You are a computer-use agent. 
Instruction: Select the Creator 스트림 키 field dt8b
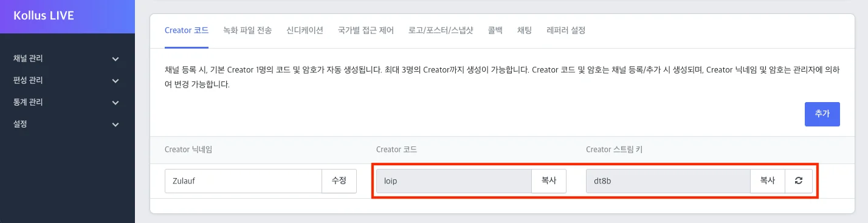pyautogui.click(x=668, y=181)
